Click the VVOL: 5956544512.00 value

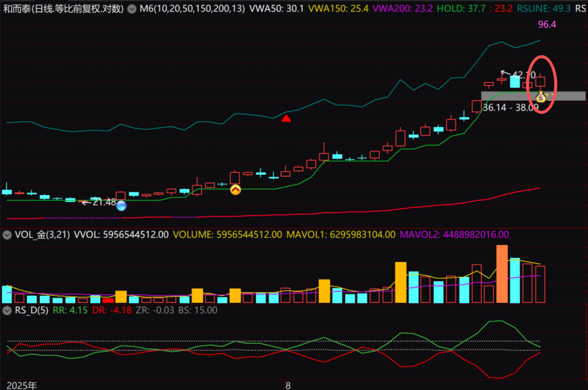121,235
